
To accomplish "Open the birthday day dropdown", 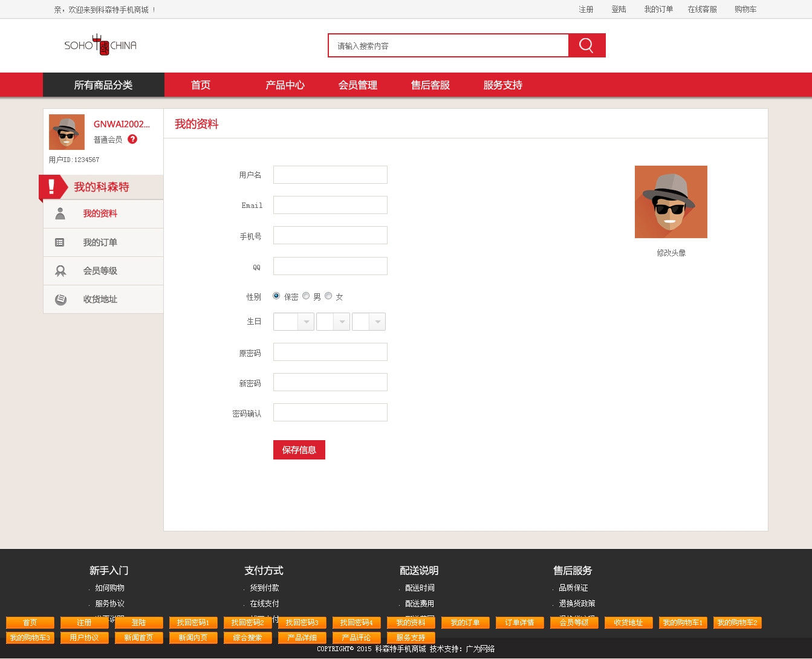I will pos(369,322).
